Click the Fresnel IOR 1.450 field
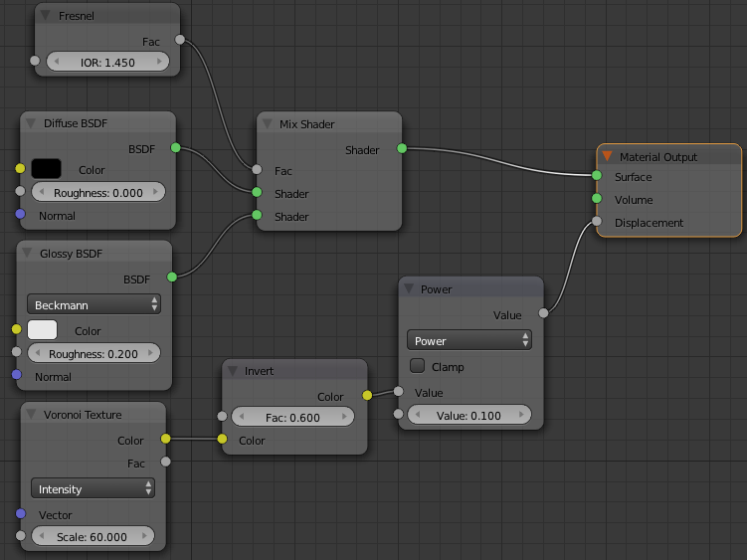The height and width of the screenshot is (560, 747). [107, 62]
